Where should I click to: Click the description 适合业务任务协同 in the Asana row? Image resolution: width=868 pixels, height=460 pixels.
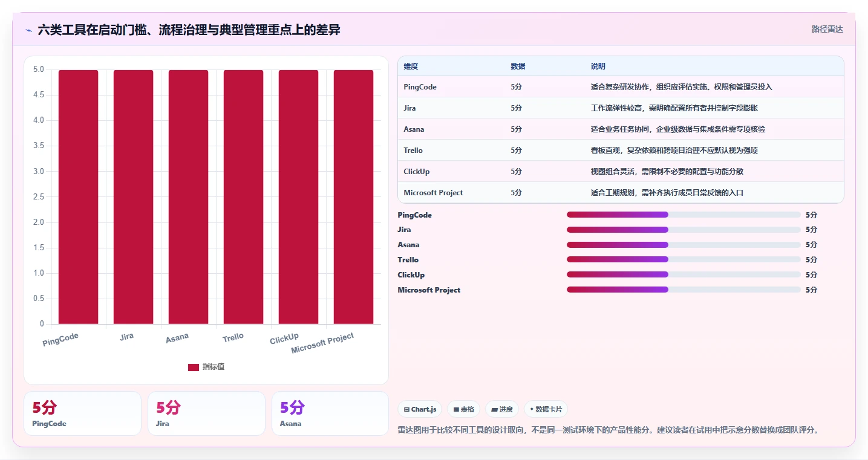pyautogui.click(x=678, y=129)
